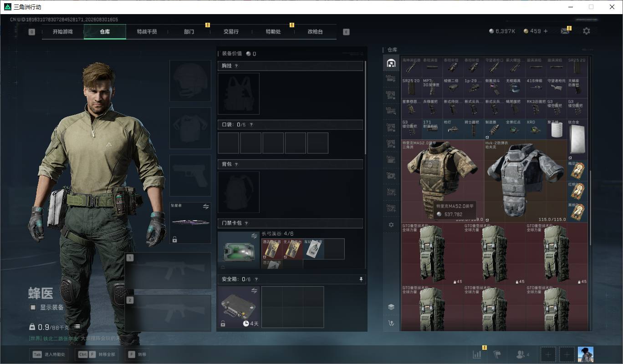Click the plus icon beside the 459 currency

546,31
